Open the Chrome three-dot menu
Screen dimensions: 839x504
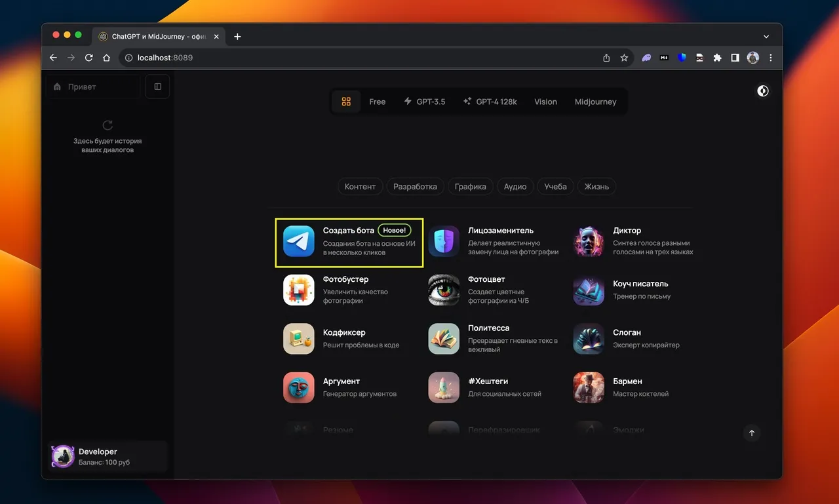pos(771,58)
